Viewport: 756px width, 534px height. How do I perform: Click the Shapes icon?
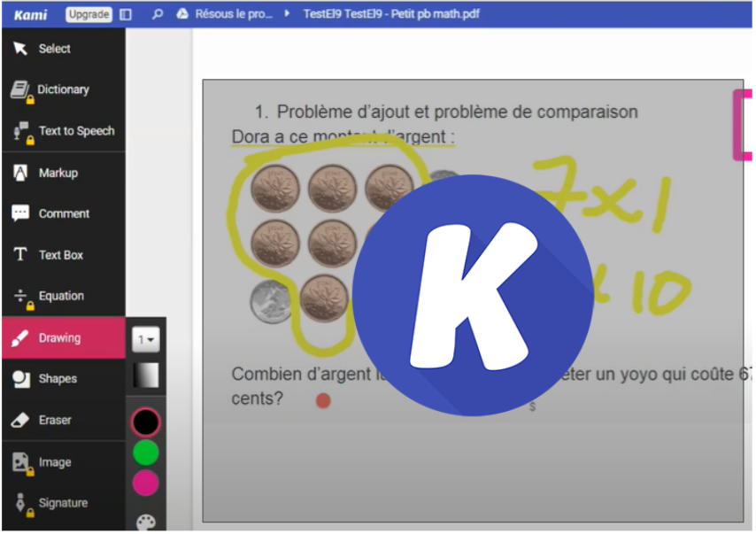tap(20, 379)
